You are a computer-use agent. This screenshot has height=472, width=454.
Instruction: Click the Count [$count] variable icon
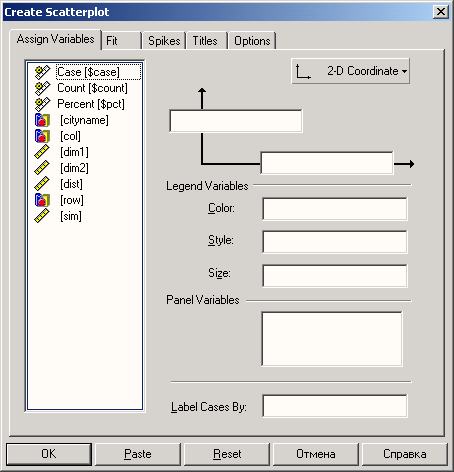(42, 88)
